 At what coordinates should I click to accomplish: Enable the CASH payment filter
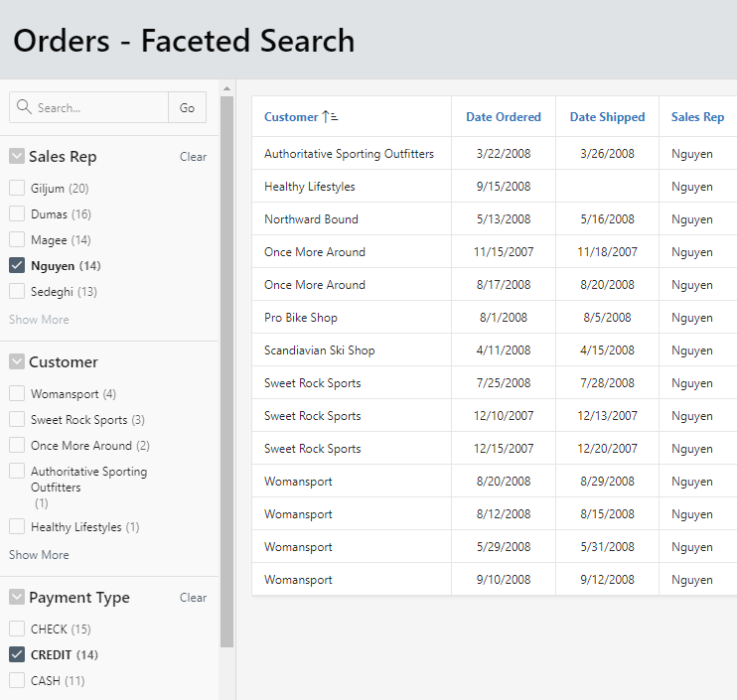[x=17, y=681]
